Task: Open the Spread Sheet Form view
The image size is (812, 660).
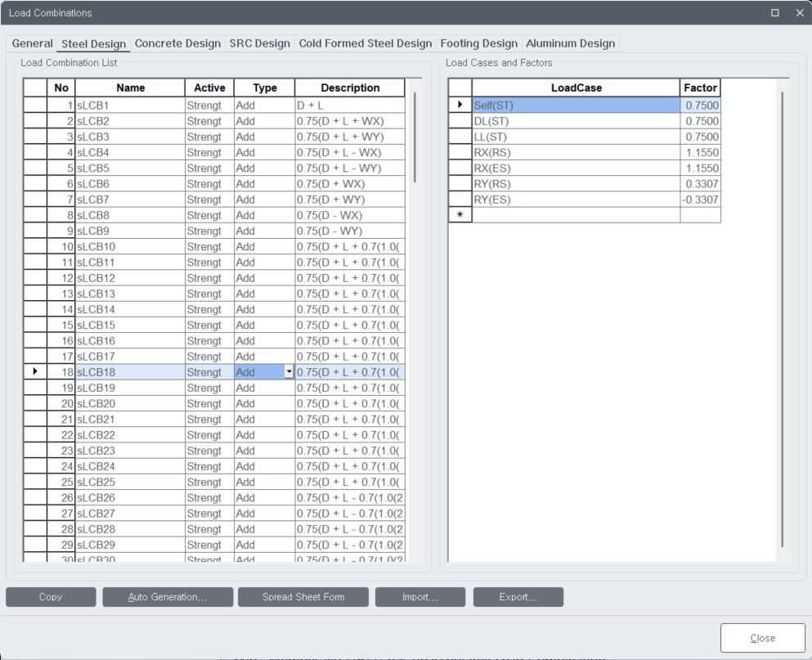Action: (303, 597)
